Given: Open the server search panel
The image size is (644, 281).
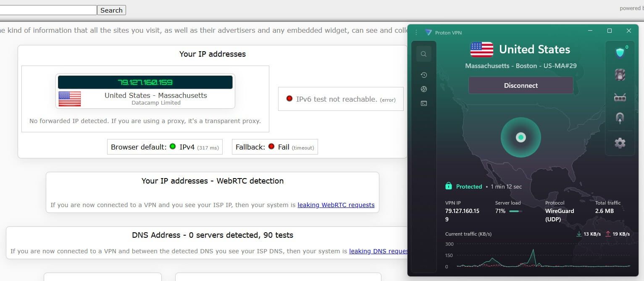Looking at the screenshot, I should click(423, 53).
